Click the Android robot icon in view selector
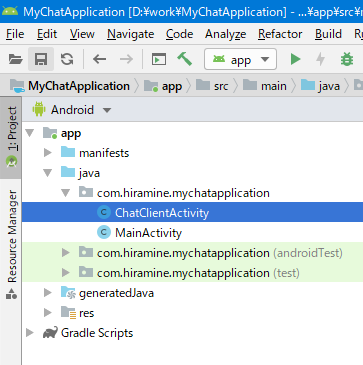 (39, 109)
